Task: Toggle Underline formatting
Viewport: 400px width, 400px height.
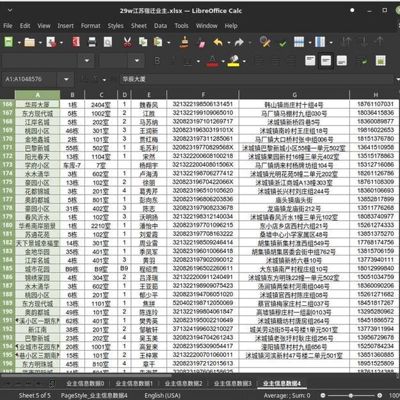Action: point(188,61)
